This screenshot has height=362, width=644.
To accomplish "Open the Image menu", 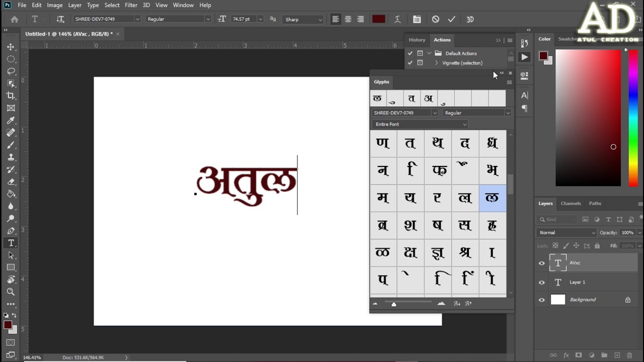I will 55,5.
